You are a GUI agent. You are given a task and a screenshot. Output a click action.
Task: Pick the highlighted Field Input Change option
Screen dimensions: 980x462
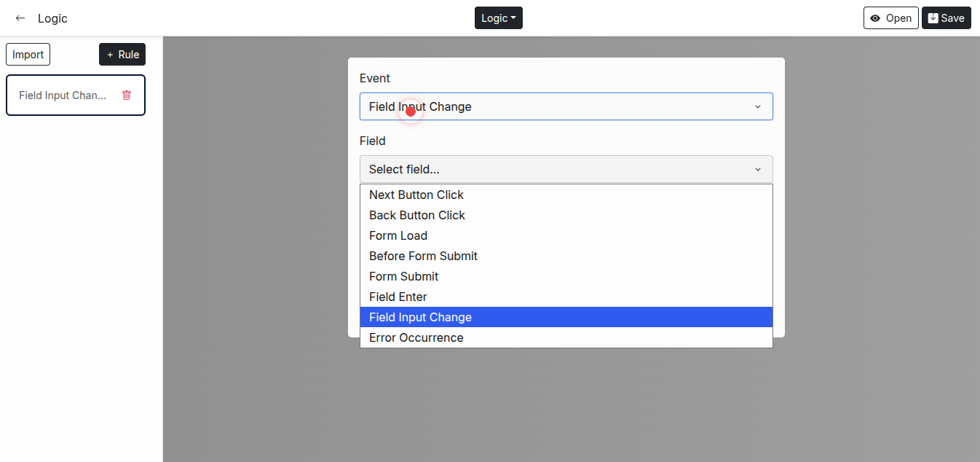coord(420,317)
